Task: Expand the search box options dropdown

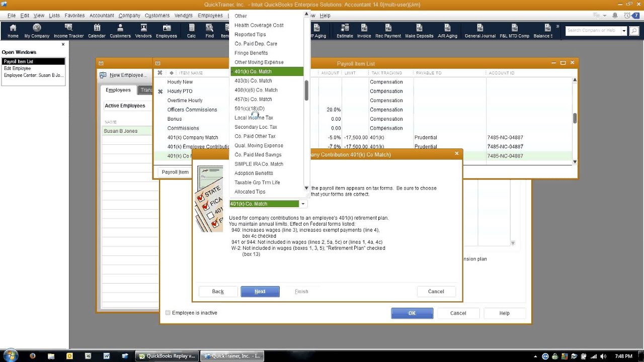Action: [624, 31]
